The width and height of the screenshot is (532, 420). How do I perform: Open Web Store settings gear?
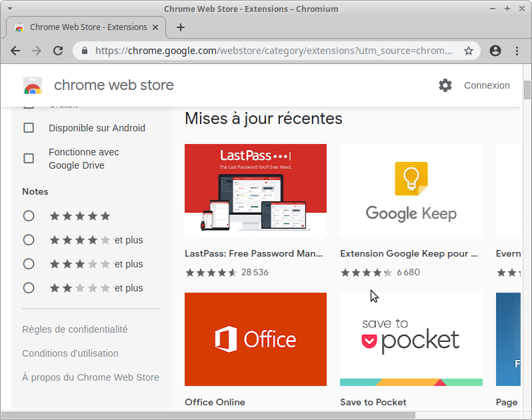pyautogui.click(x=445, y=85)
